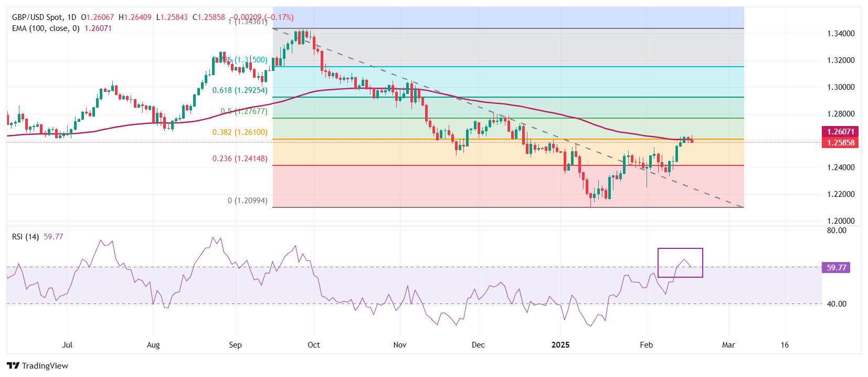
Task: Select the 0.382 (1.26100) Fibonacci label
Action: 240,132
